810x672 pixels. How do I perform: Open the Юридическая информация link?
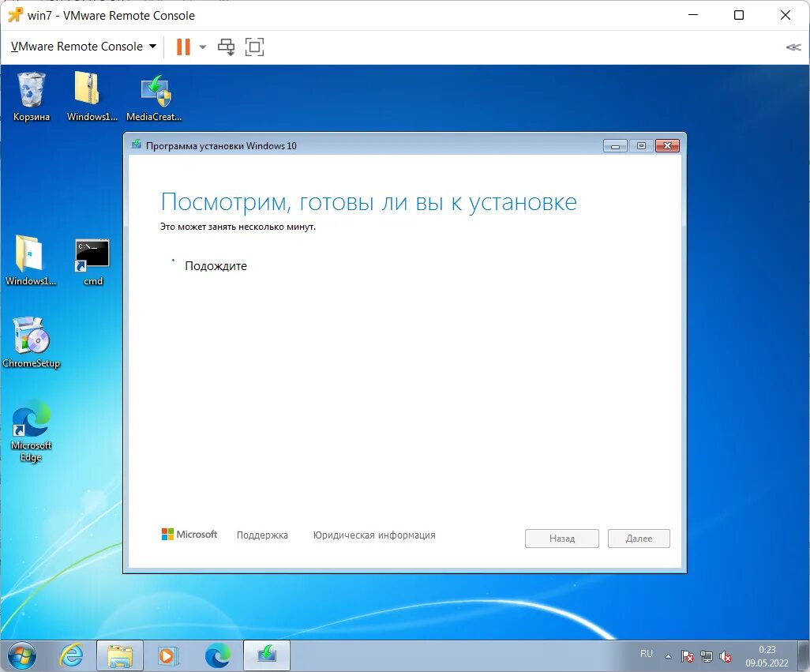(374, 535)
